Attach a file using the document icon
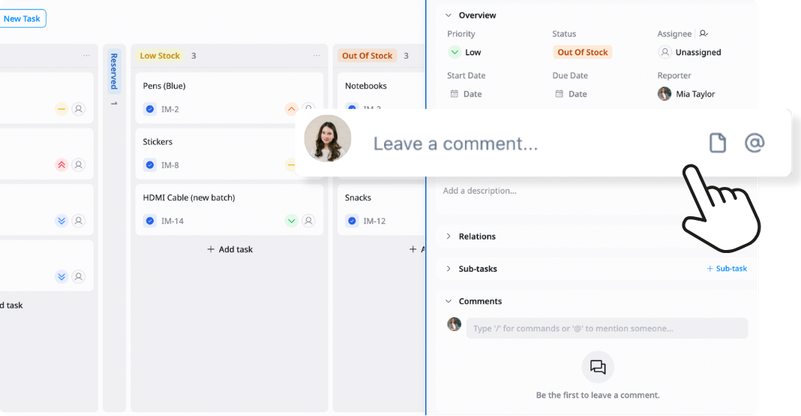 (717, 143)
